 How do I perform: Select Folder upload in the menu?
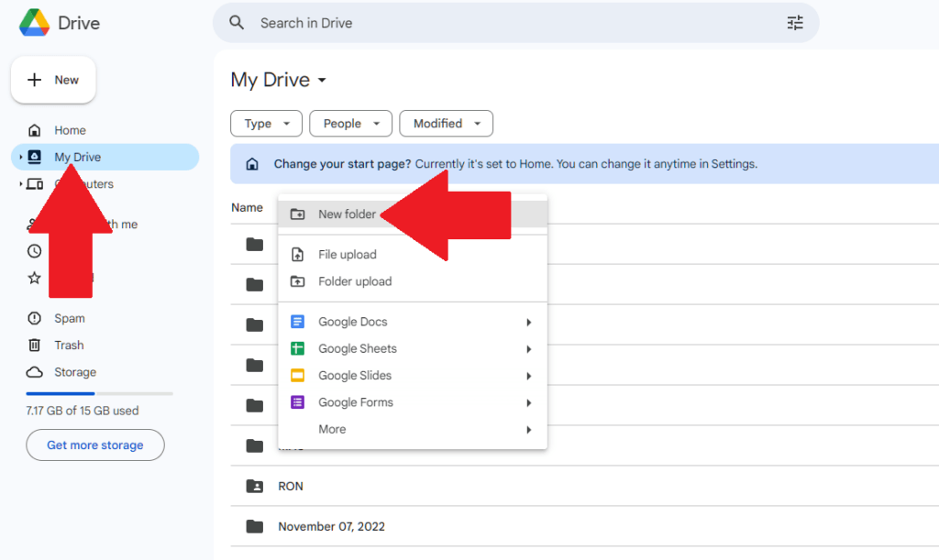tap(413, 281)
